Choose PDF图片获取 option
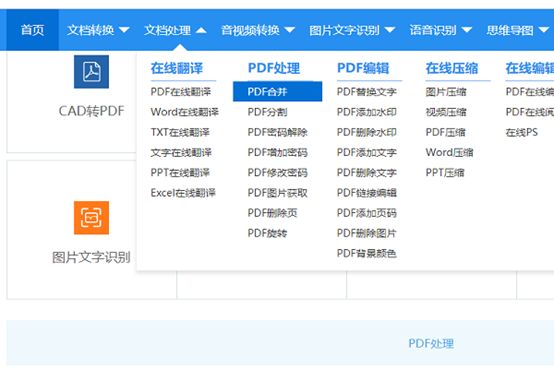554x369 pixels. pos(277,193)
